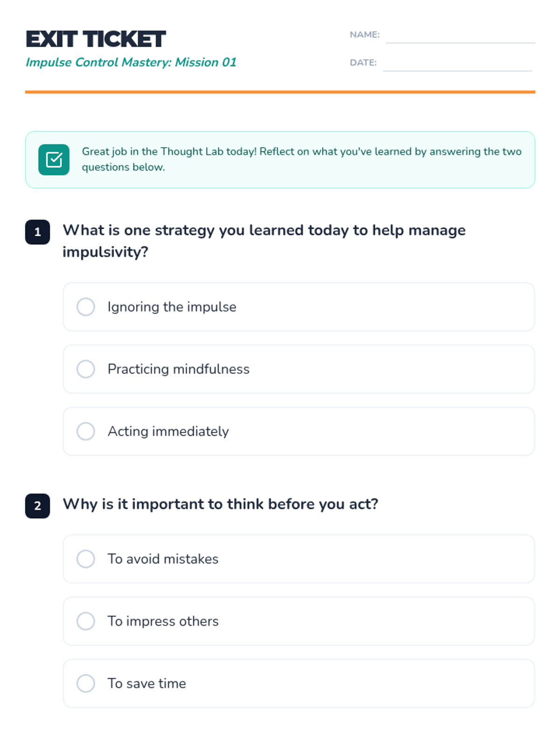This screenshot has height=747, width=560.
Task: Click the question 2 number badge
Action: coord(37,506)
